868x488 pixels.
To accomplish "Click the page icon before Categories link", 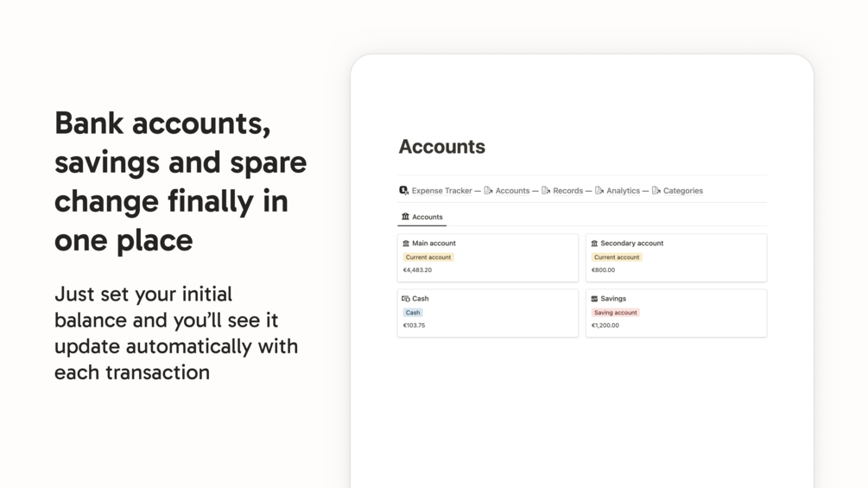I will pyautogui.click(x=656, y=190).
